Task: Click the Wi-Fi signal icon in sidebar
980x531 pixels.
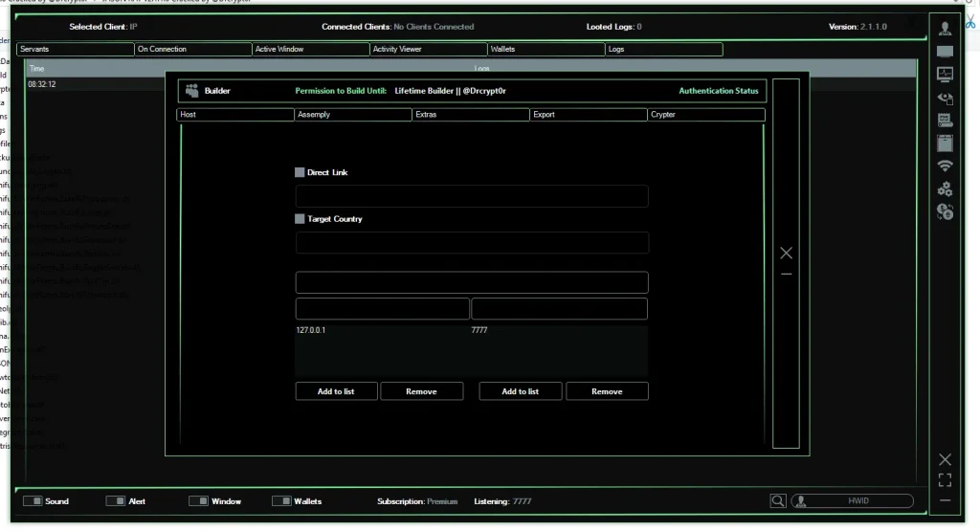Action: tap(946, 166)
